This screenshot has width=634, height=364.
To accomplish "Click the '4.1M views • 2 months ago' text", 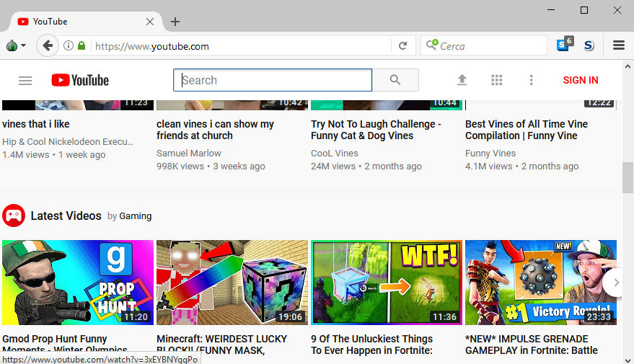I will 521,166.
